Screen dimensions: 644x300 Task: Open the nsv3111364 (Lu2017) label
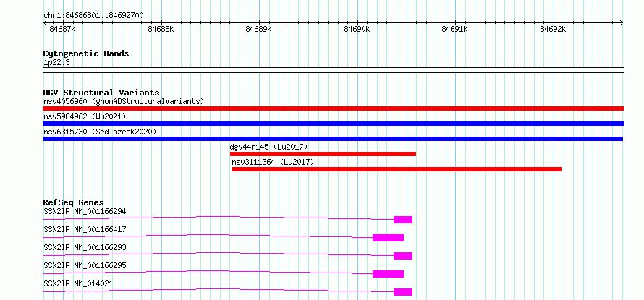click(273, 162)
